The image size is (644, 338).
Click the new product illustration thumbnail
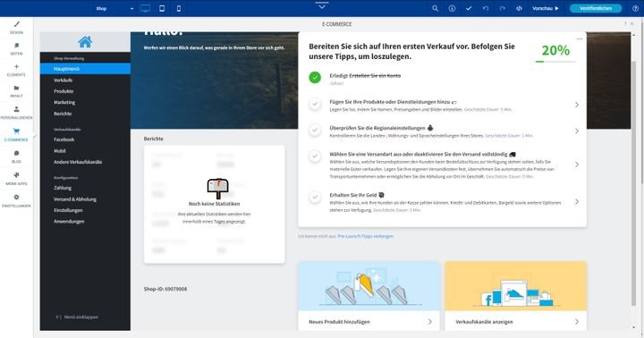[x=369, y=286]
